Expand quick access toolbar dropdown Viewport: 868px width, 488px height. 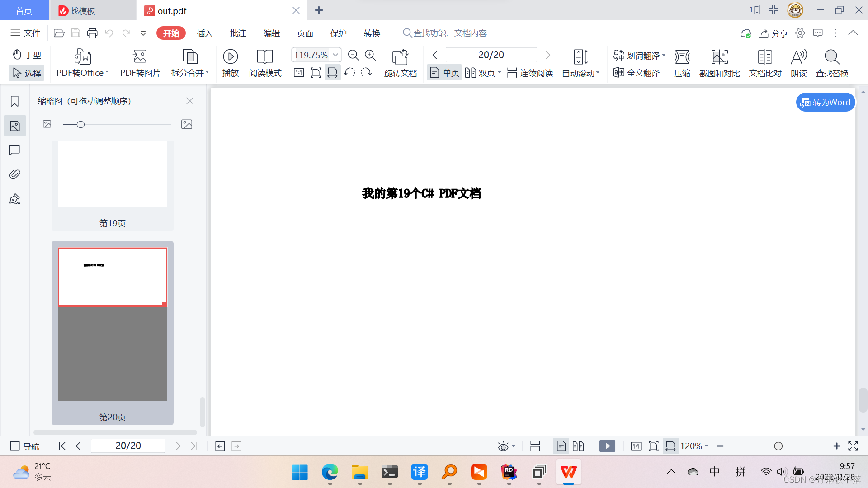click(143, 33)
